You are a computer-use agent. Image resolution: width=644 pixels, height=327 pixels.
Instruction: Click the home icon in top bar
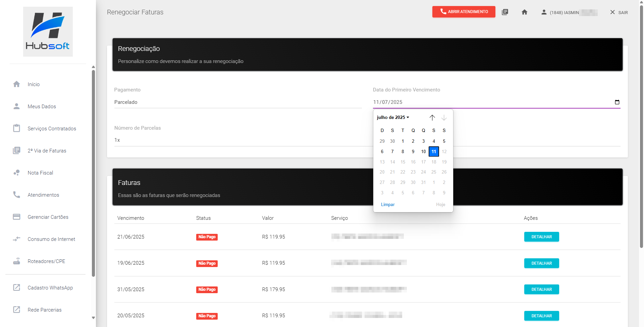click(525, 12)
